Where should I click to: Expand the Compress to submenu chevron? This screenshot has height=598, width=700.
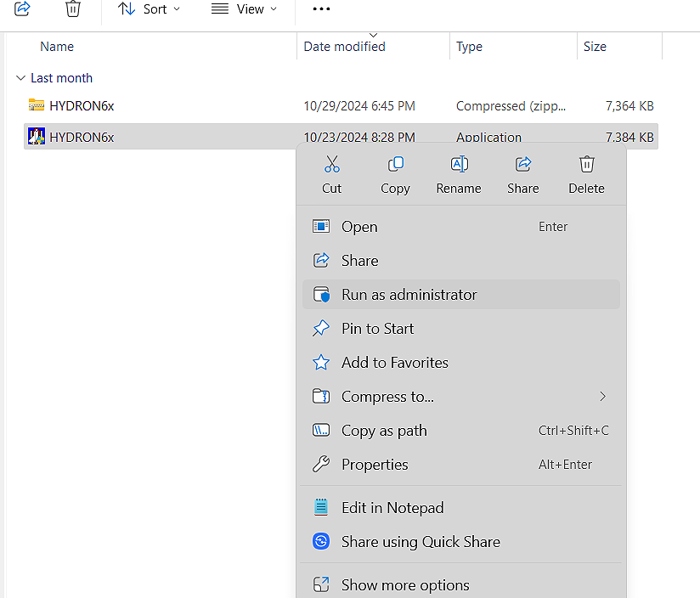pos(602,396)
